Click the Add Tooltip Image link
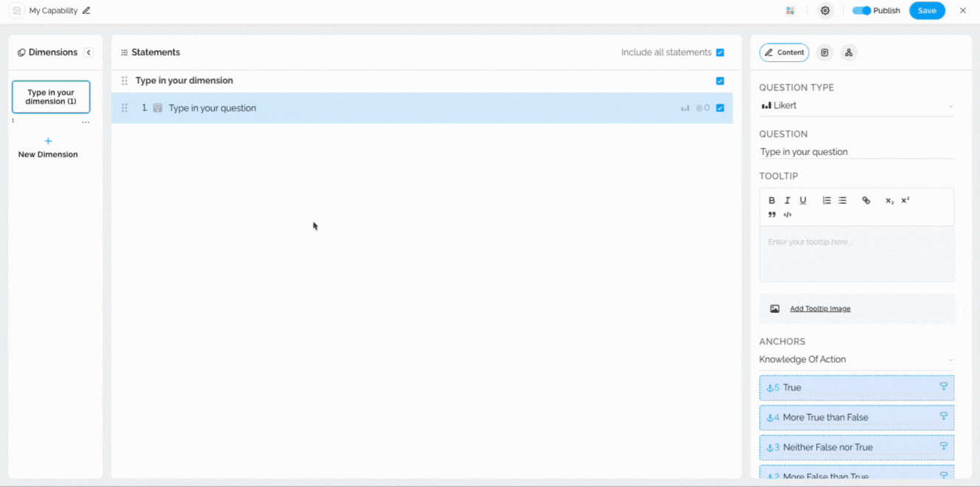Image resolution: width=980 pixels, height=487 pixels. (x=820, y=309)
